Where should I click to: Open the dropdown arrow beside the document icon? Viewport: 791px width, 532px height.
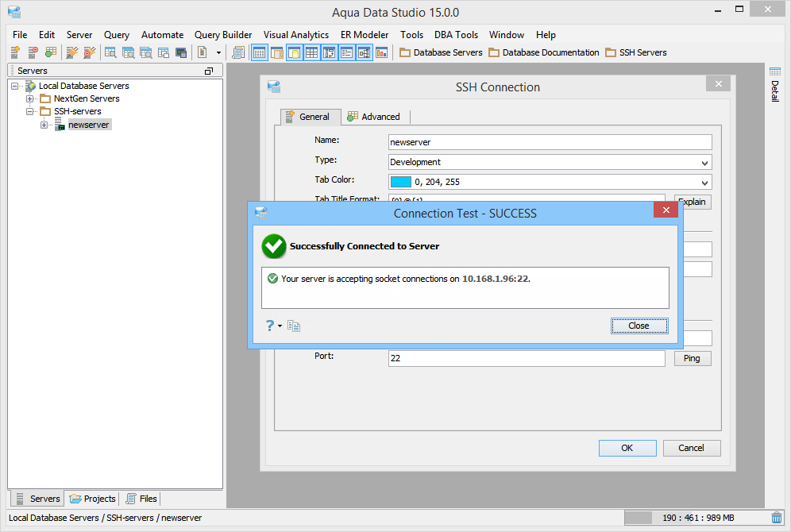(218, 52)
